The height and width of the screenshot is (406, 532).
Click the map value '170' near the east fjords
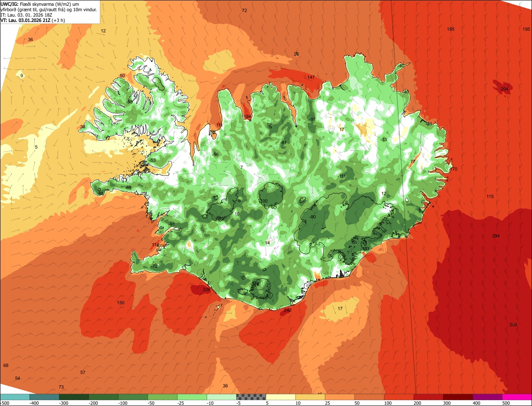(453, 169)
